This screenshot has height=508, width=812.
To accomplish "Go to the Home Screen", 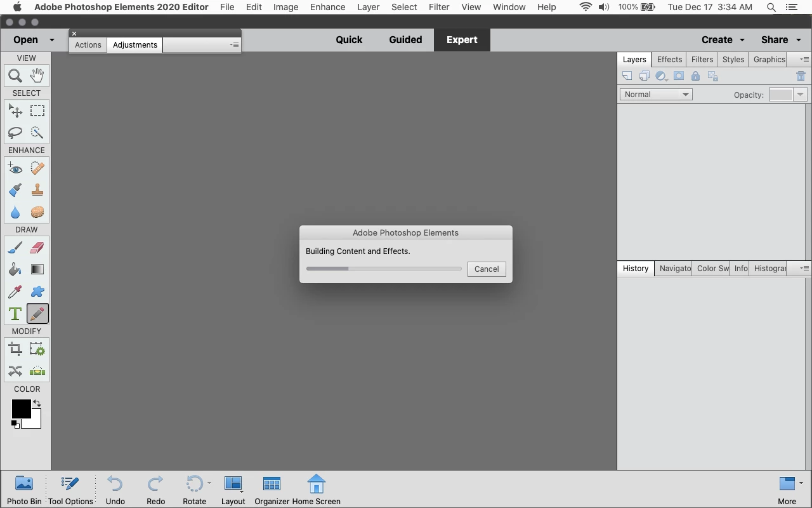I will point(316,490).
